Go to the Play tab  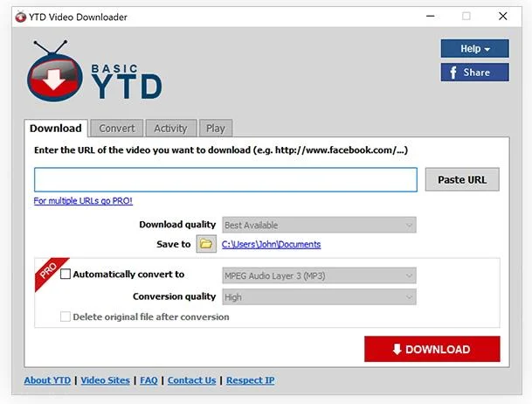click(216, 129)
